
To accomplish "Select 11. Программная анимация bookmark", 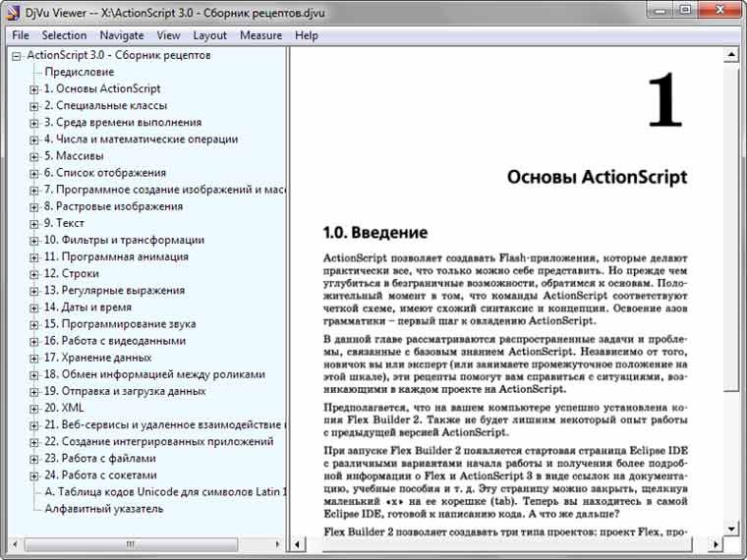I will [116, 256].
